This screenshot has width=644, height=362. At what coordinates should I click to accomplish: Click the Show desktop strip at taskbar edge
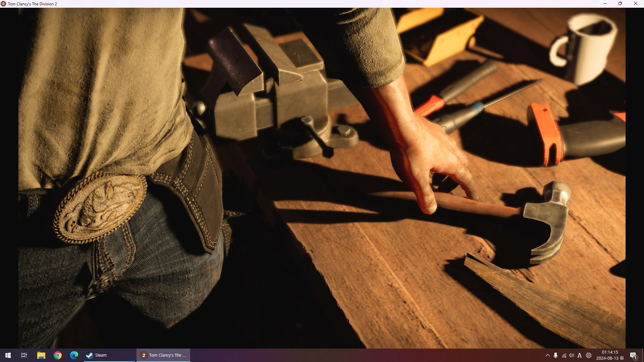click(x=643, y=355)
